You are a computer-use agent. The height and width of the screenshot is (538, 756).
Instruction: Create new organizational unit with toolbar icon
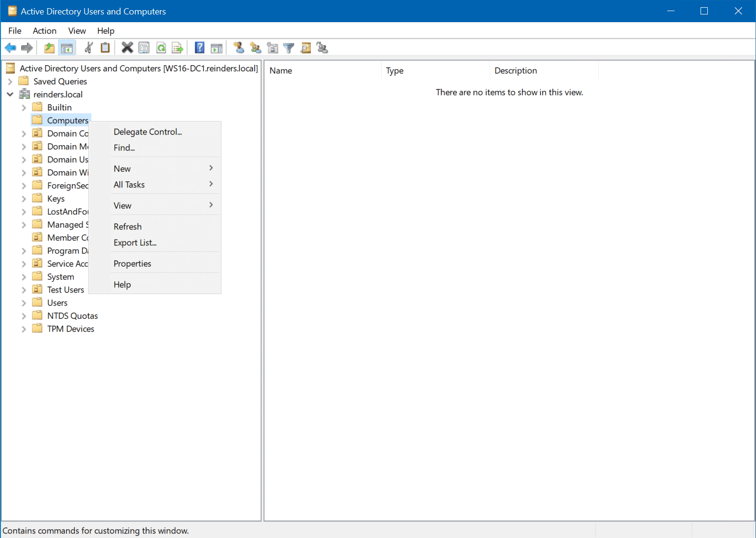(x=273, y=48)
